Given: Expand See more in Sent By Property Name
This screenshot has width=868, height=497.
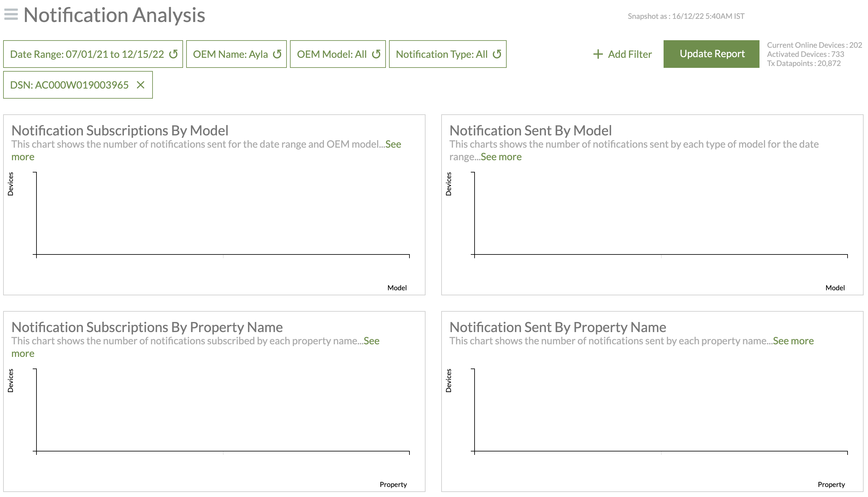Looking at the screenshot, I should 793,341.
